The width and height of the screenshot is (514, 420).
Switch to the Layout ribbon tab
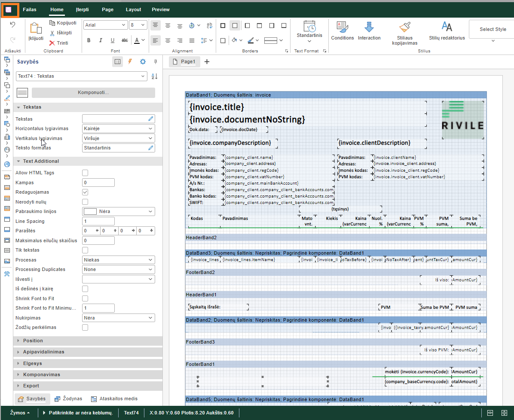pos(133,9)
